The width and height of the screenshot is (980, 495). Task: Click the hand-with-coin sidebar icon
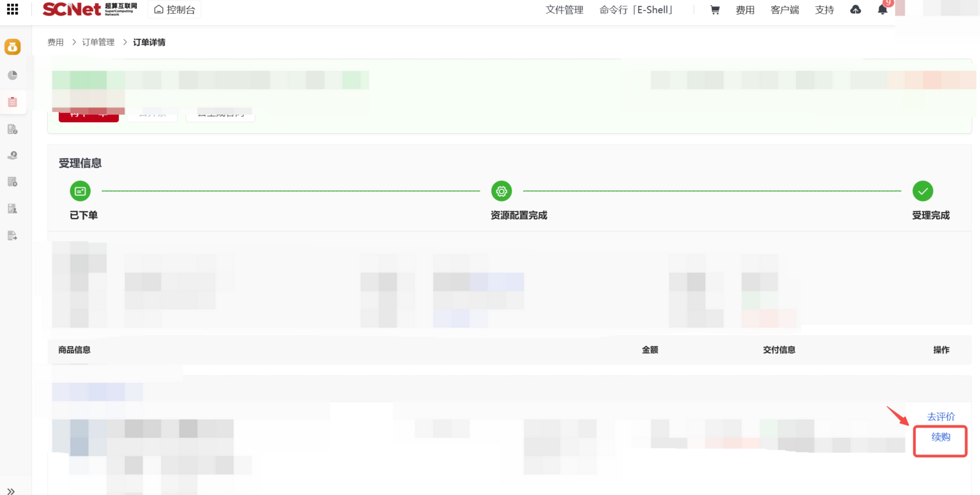13,156
